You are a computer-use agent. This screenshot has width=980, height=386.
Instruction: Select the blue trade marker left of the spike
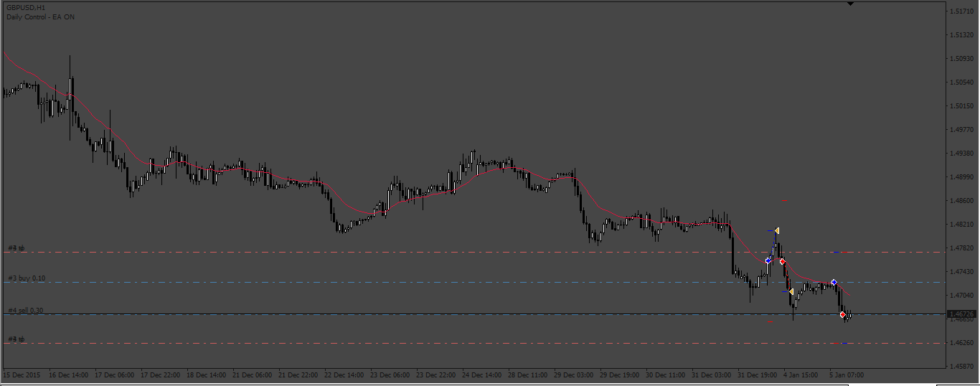(x=768, y=260)
